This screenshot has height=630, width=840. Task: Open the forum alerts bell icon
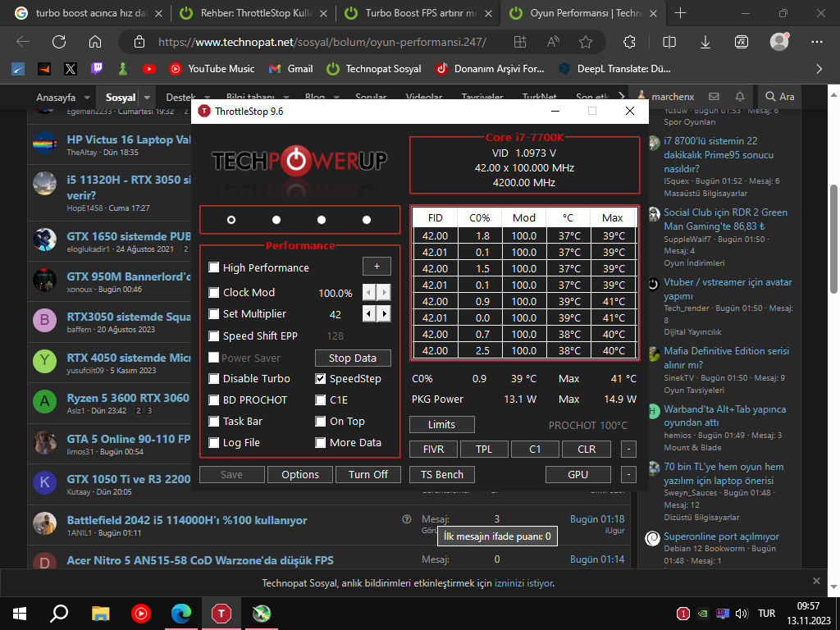pos(740,97)
